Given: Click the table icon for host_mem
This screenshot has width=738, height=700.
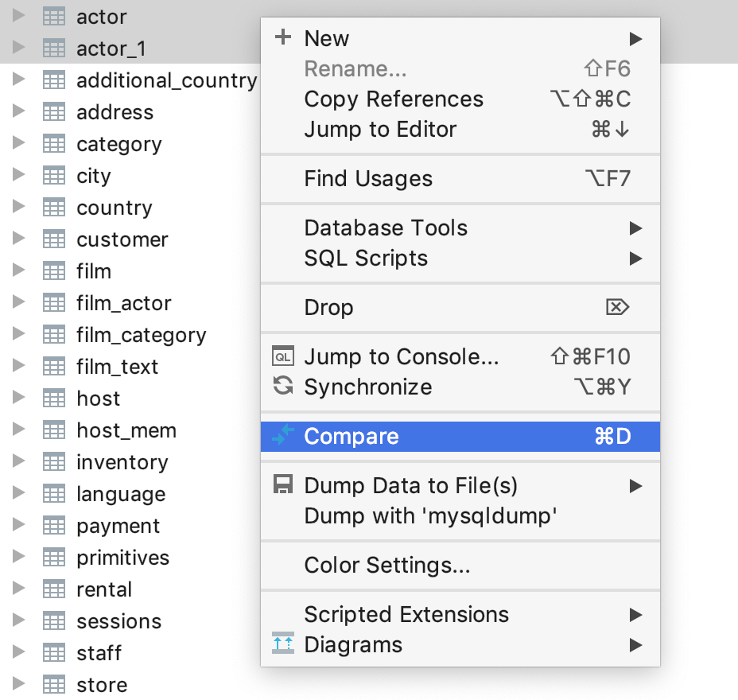Looking at the screenshot, I should (54, 430).
